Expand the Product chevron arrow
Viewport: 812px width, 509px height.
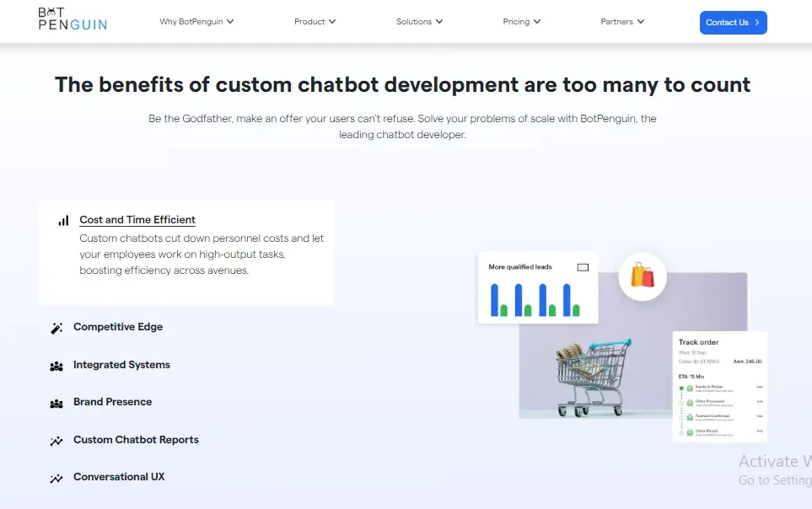[x=332, y=22]
